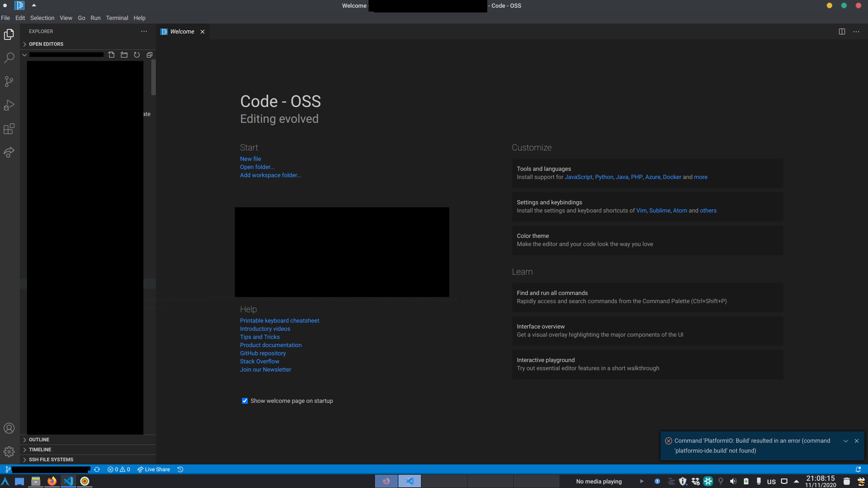Viewport: 868px width, 488px height.
Task: Toggle the notifications bell in the status bar
Action: [859, 469]
